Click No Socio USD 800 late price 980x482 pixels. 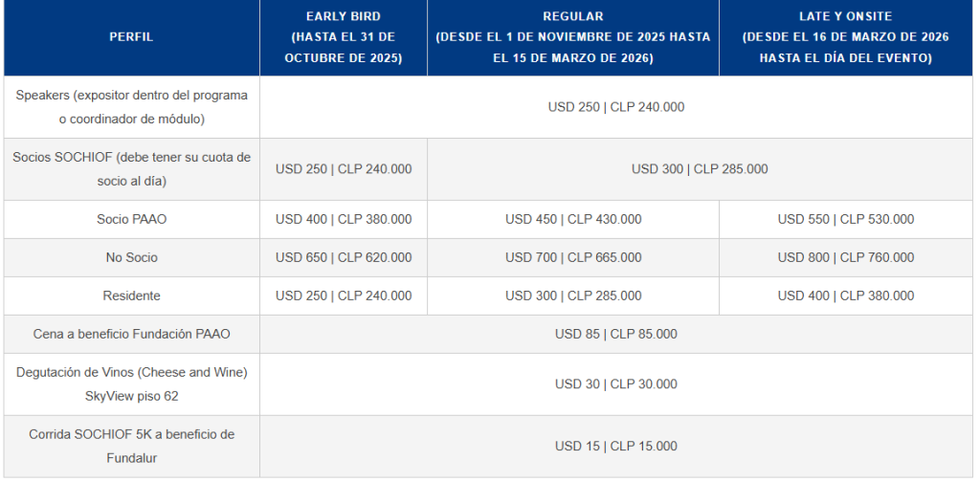click(846, 257)
